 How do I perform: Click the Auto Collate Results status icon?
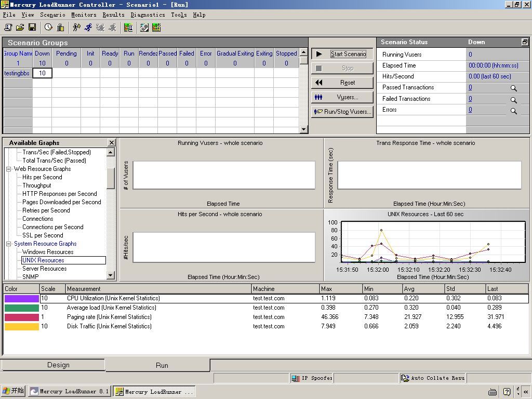(405, 378)
